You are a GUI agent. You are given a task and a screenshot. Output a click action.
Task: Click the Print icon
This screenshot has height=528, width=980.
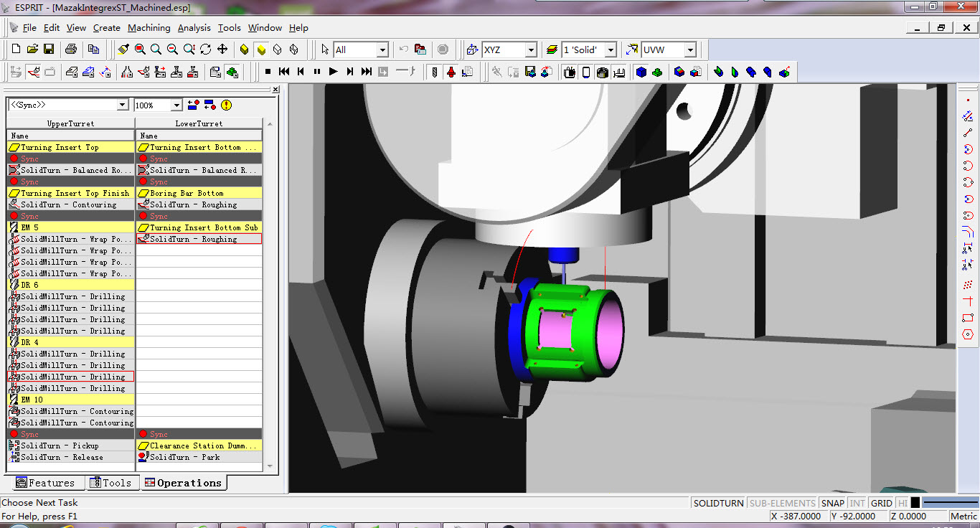click(71, 49)
